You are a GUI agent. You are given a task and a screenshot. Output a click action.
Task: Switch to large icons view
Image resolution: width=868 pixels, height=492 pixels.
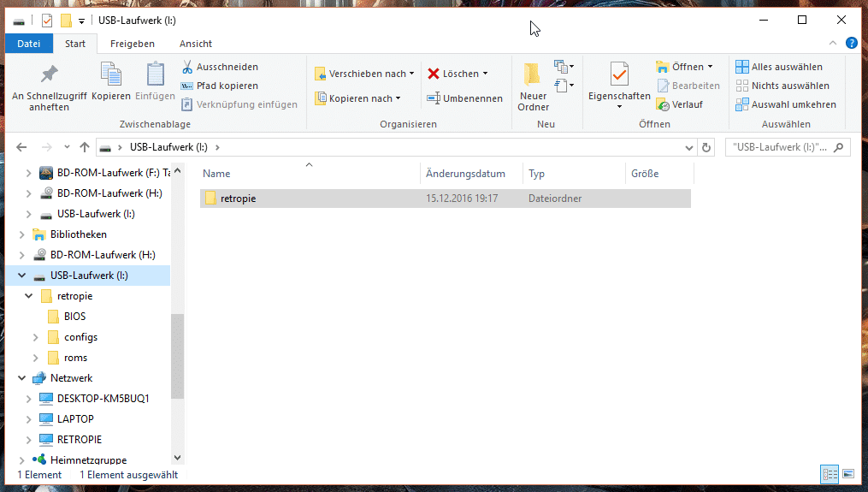[x=848, y=474]
